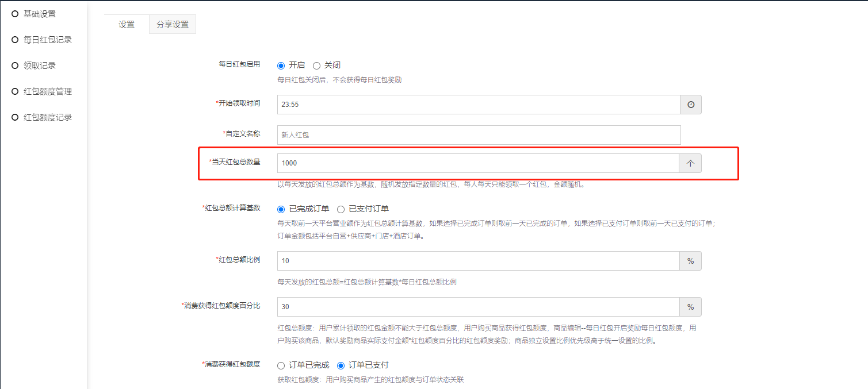Click the circle icon beside 每日红包记录
The height and width of the screenshot is (389, 868).
tap(16, 40)
